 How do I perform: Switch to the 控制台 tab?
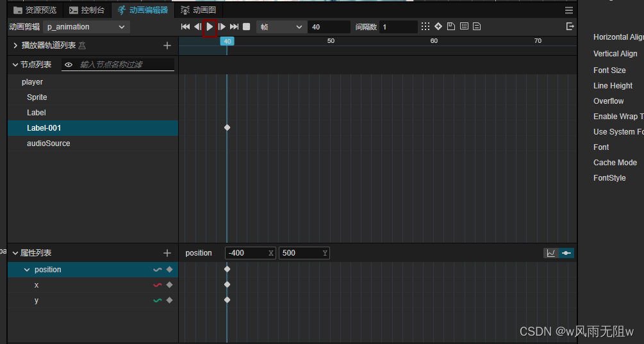(x=87, y=10)
